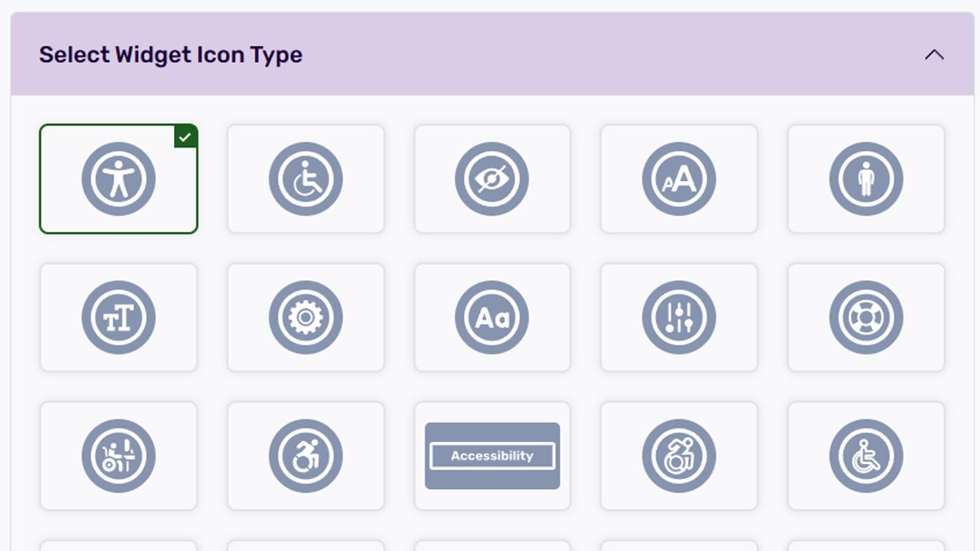This screenshot has height=551, width=980.
Task: Choose the TT text height icon
Action: pos(119,318)
